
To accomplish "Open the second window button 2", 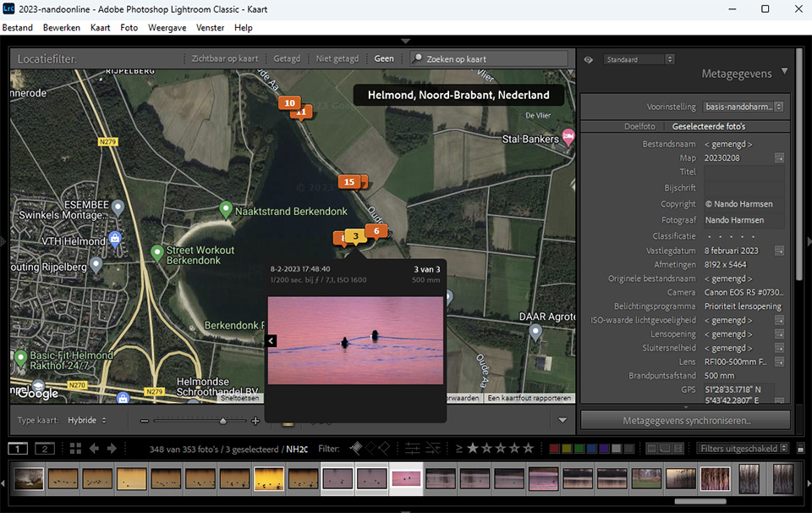I will pos(45,449).
